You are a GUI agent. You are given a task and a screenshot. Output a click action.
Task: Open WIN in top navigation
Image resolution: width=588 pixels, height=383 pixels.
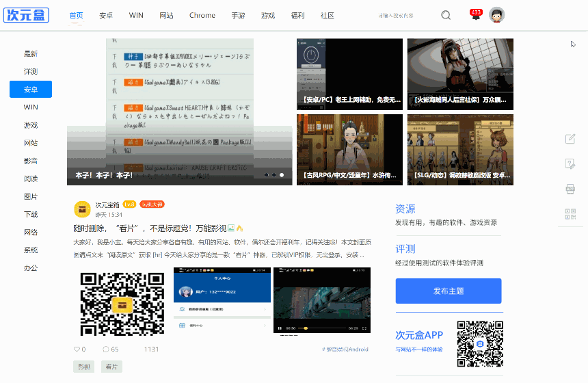(136, 15)
